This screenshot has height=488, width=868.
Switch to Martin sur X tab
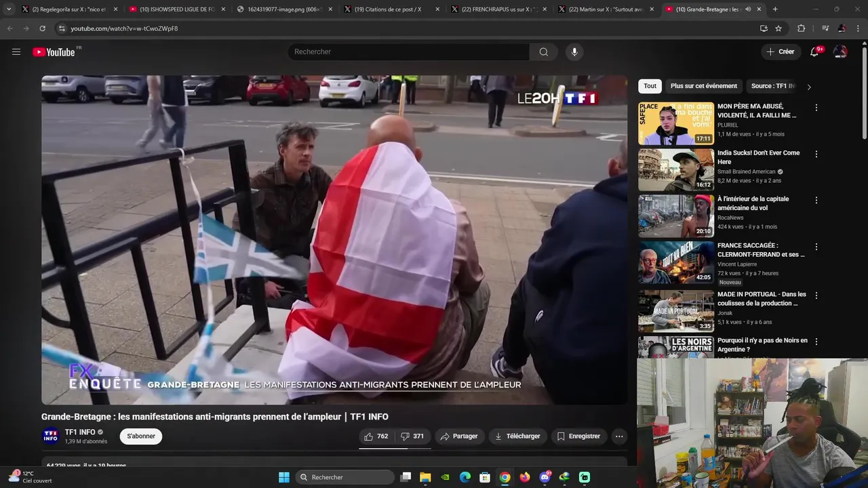[606, 9]
